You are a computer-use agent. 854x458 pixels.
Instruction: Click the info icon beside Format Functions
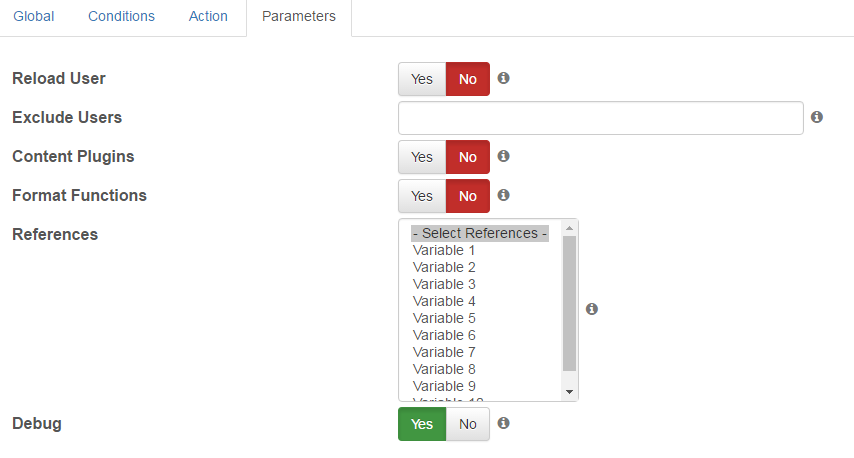(504, 195)
